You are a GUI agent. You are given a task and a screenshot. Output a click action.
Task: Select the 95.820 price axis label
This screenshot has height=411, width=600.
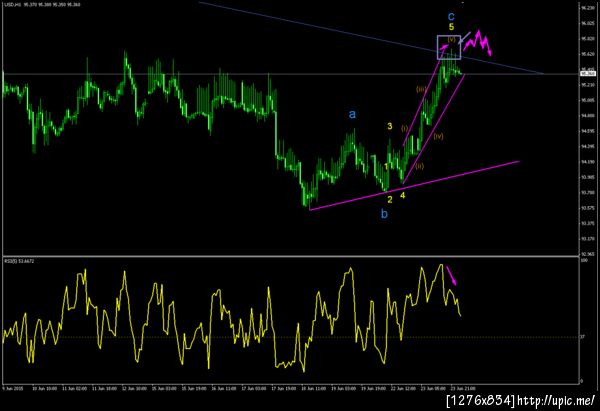pos(588,39)
